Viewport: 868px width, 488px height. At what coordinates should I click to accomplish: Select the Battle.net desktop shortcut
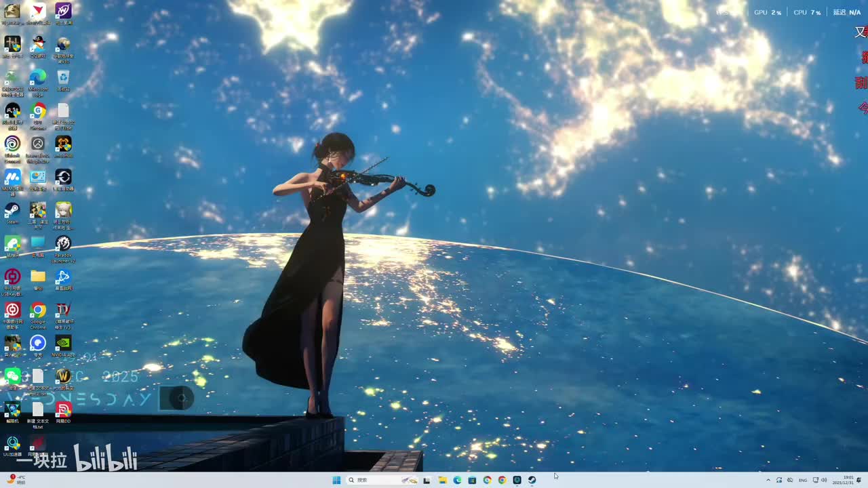[63, 281]
